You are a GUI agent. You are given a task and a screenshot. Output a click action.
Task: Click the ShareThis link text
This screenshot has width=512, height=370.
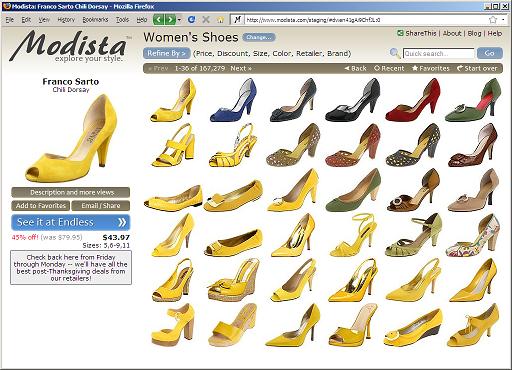(421, 33)
